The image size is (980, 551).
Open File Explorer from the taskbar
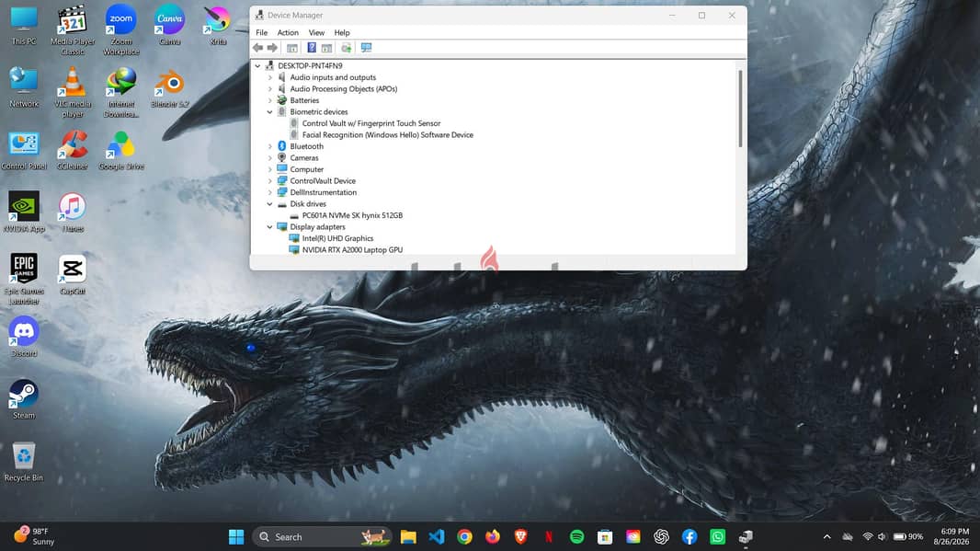(x=408, y=536)
